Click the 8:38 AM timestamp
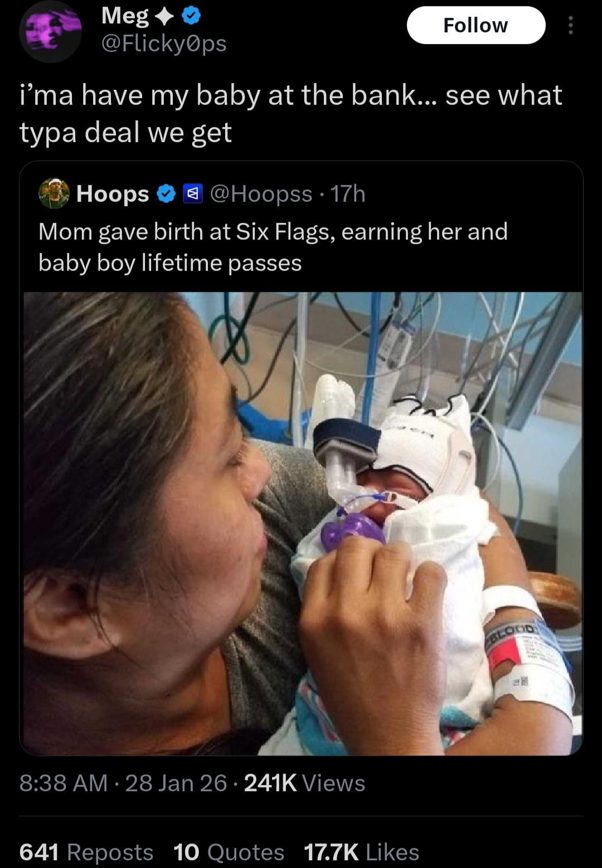The height and width of the screenshot is (868, 602). point(63,783)
